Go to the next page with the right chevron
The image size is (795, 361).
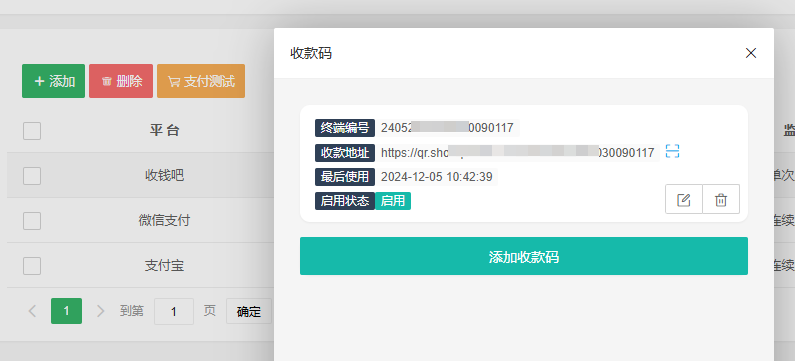point(100,311)
